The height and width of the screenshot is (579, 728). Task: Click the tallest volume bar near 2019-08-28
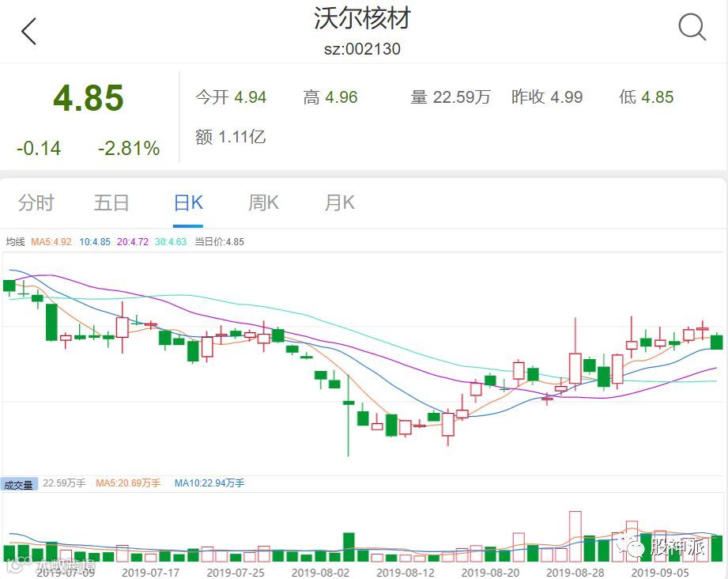click(575, 536)
